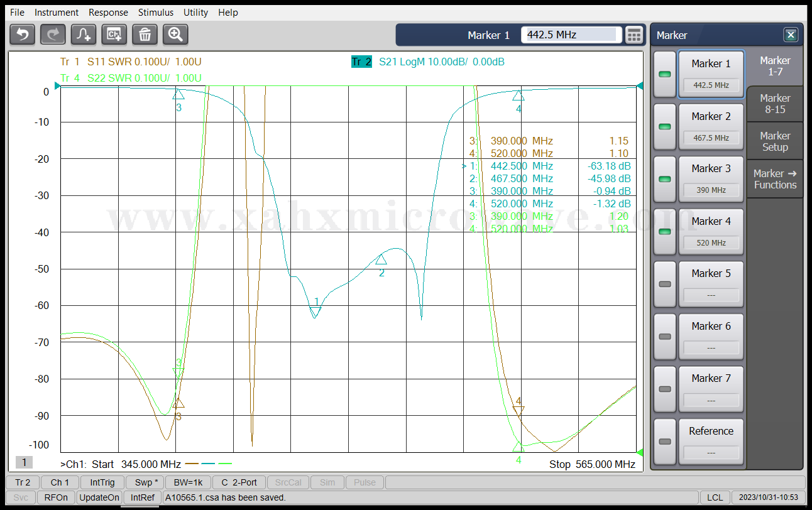Select Marker 3 button at 390 MHz

(x=711, y=179)
